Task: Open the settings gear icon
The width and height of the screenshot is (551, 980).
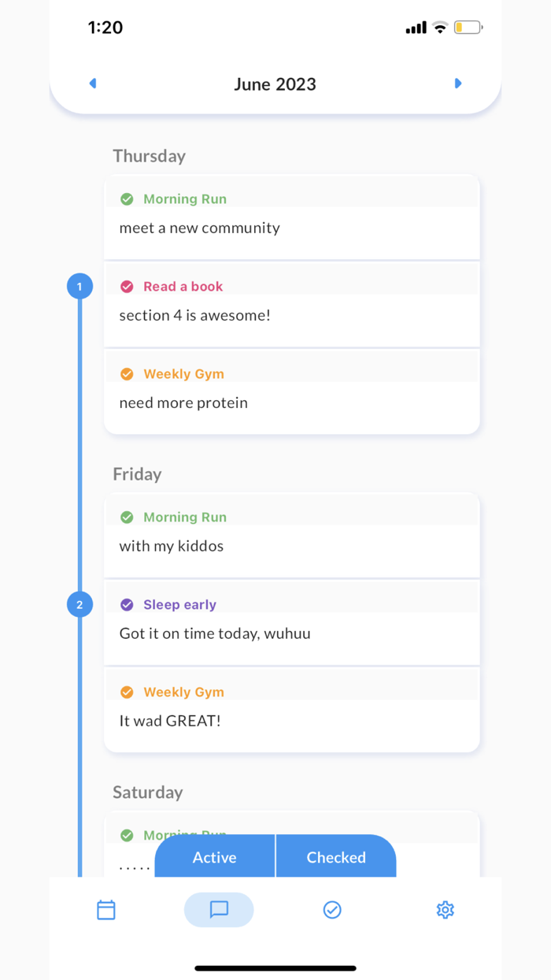Action: (445, 909)
